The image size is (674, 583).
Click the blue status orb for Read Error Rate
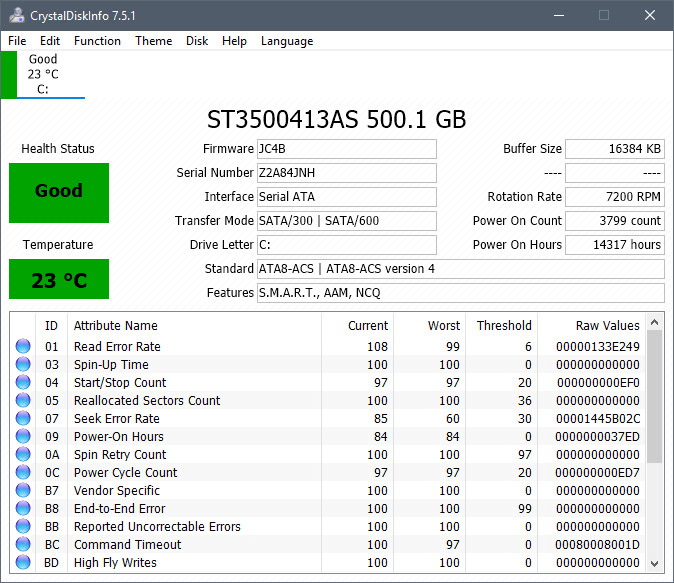23,347
